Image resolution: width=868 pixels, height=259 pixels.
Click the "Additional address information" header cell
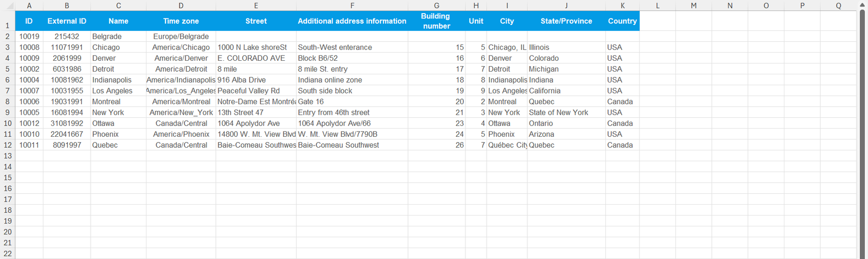pyautogui.click(x=352, y=21)
